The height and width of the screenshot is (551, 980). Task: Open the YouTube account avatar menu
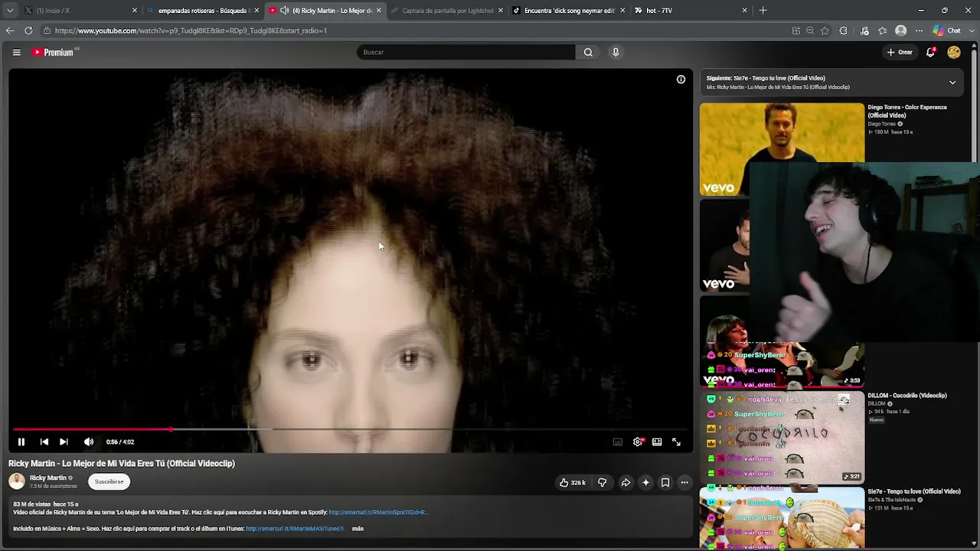coord(954,52)
